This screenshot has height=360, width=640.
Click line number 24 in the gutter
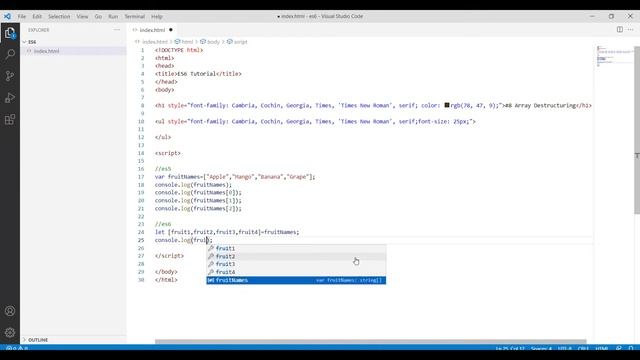141,232
